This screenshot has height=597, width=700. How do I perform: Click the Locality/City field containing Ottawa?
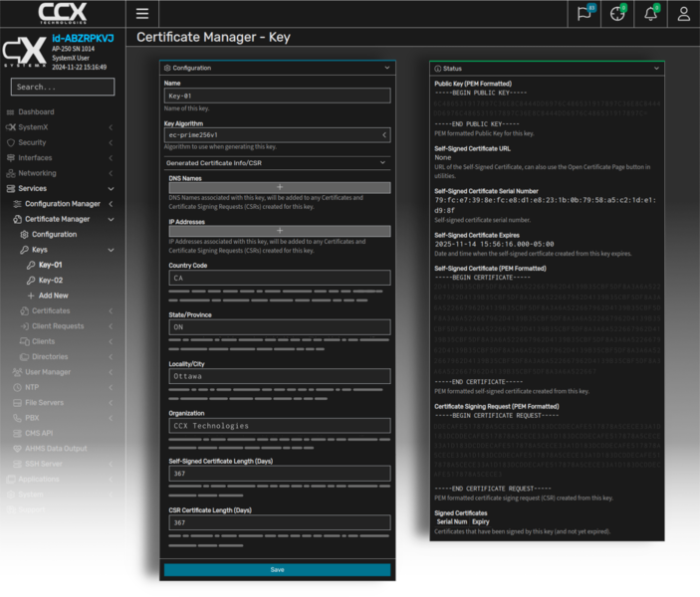pos(280,376)
